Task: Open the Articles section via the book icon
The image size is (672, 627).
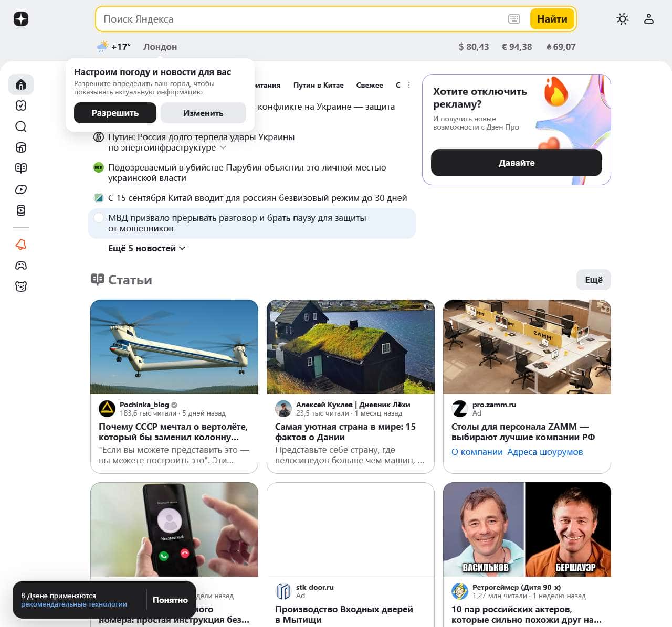Action: coord(21,168)
